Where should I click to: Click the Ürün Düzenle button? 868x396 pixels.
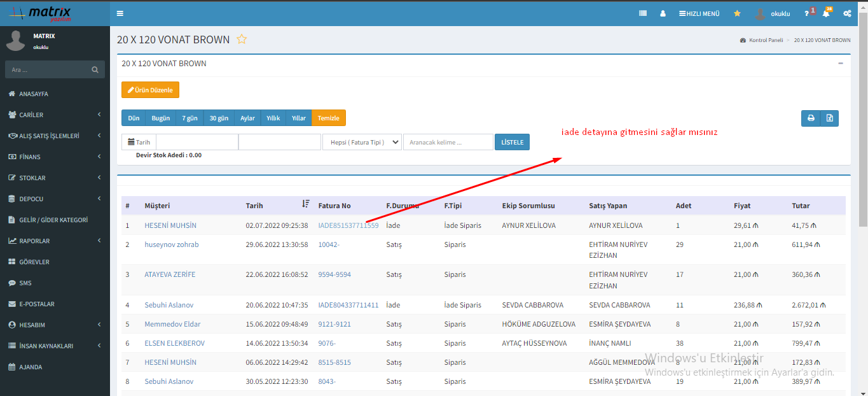tap(150, 90)
